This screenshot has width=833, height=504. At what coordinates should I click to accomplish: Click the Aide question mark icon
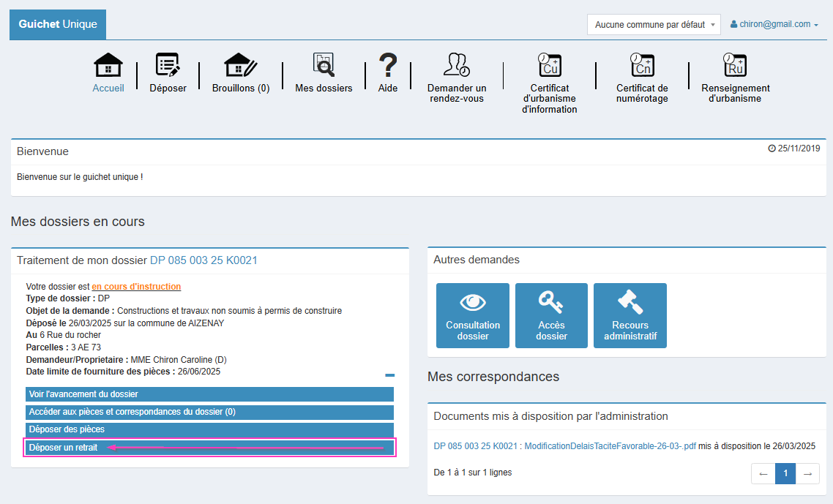coord(388,67)
